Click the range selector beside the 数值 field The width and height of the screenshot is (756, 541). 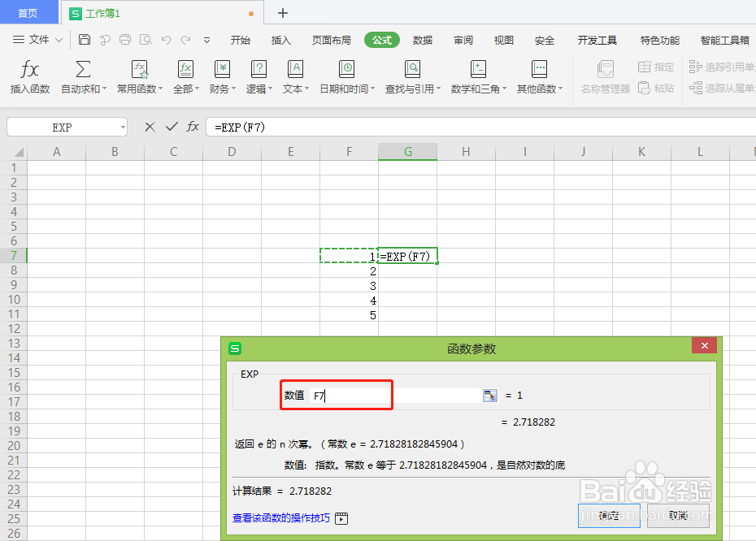tap(489, 395)
